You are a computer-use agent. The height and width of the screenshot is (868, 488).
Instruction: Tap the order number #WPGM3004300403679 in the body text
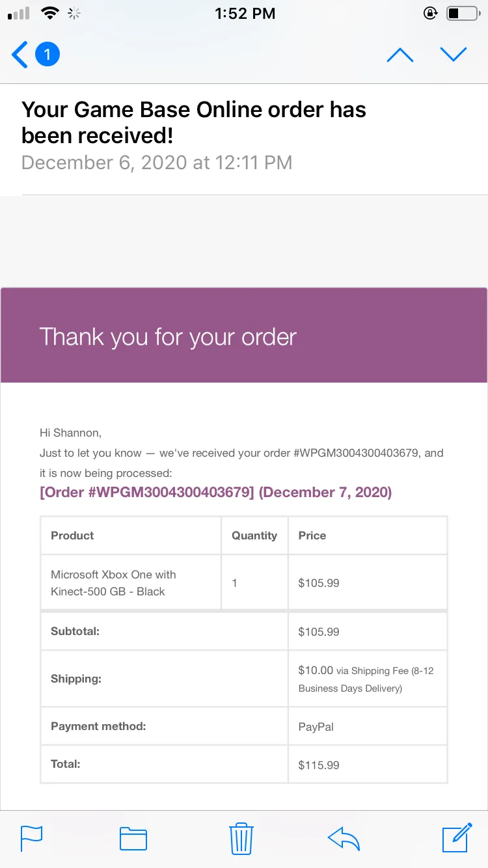(357, 453)
